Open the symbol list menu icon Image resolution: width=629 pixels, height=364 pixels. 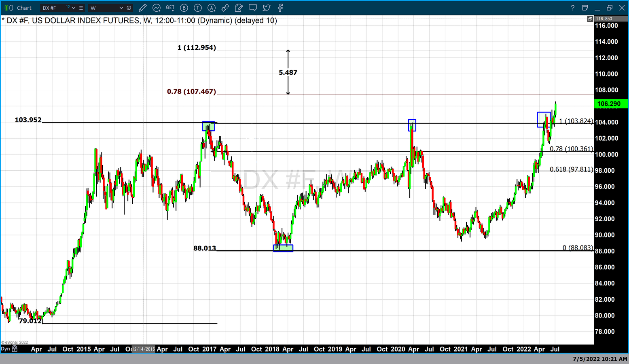(x=81, y=8)
